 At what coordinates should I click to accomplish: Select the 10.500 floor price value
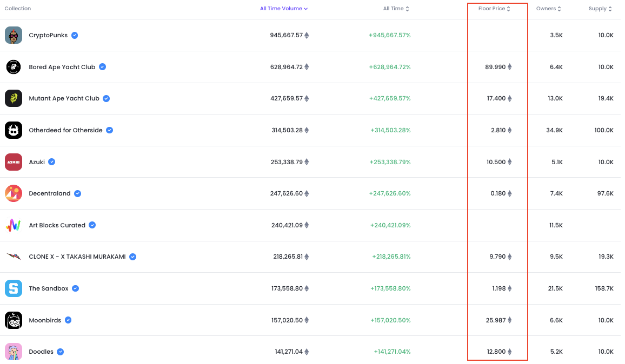(496, 162)
